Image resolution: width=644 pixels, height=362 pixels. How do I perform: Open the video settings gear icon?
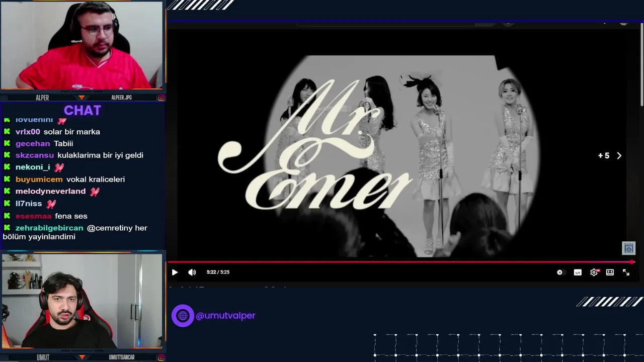click(594, 272)
